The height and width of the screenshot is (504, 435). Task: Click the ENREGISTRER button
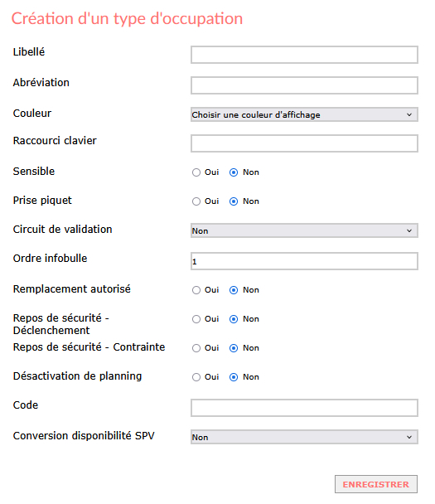pyautogui.click(x=376, y=484)
